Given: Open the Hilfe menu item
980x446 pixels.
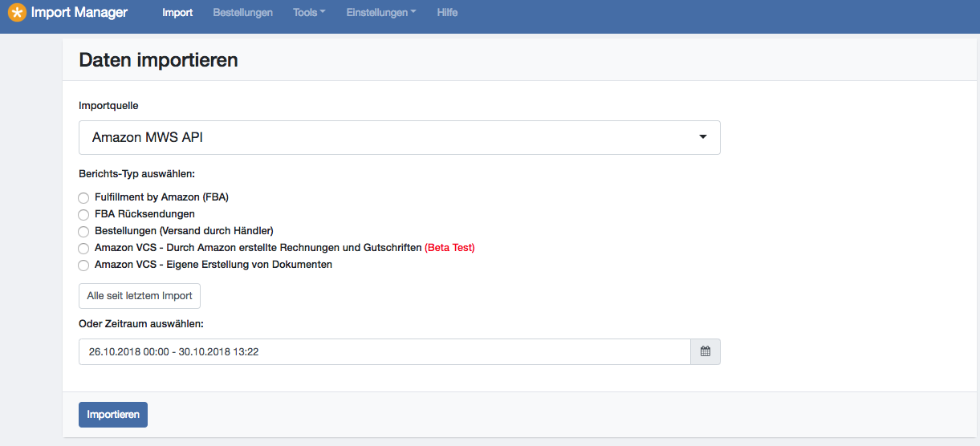Looking at the screenshot, I should pos(447,13).
